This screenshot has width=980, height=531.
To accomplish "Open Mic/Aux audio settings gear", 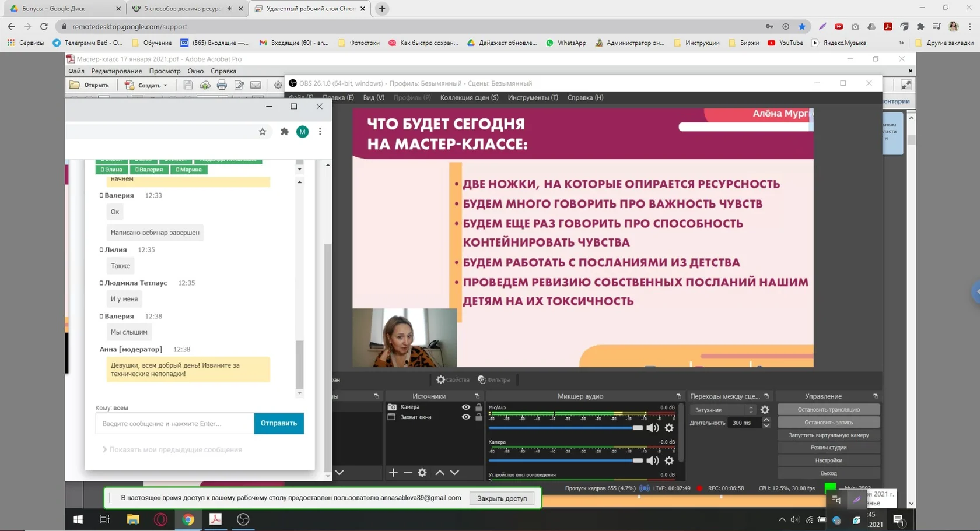I will tap(669, 428).
